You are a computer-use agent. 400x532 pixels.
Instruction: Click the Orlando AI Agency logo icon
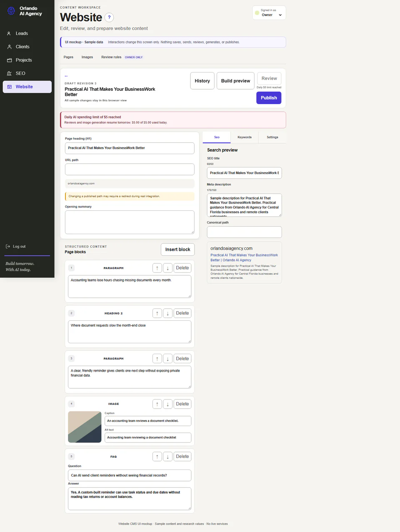pos(11,11)
